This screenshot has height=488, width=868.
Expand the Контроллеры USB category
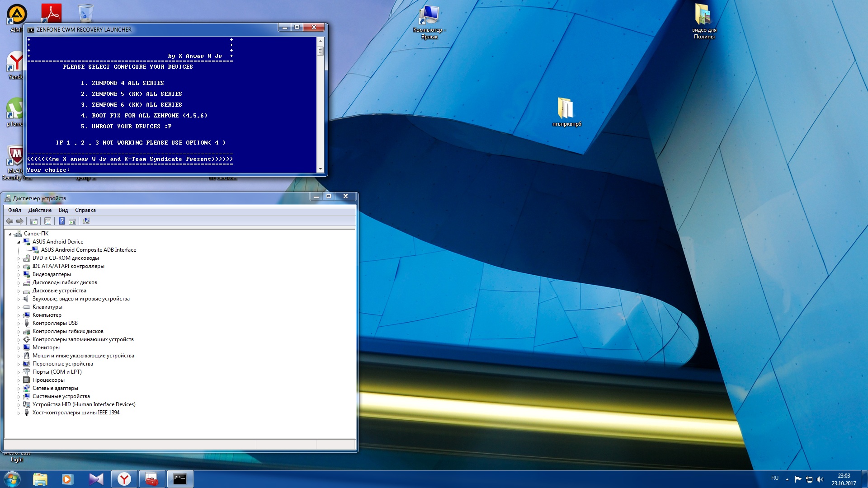coord(19,324)
